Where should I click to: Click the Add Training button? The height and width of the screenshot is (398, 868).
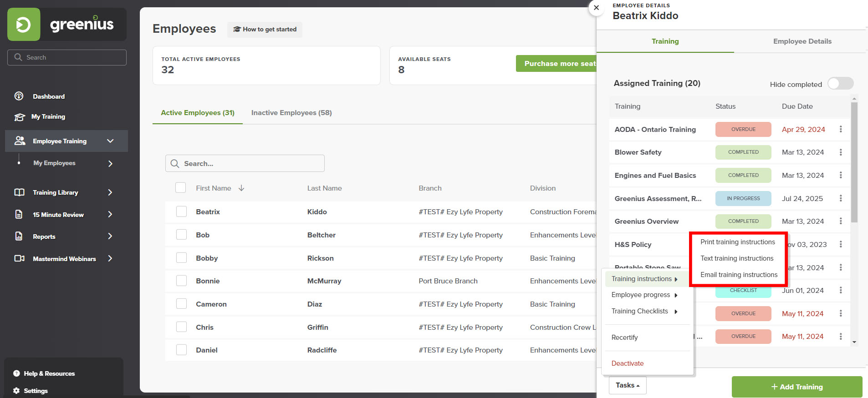[x=797, y=387]
